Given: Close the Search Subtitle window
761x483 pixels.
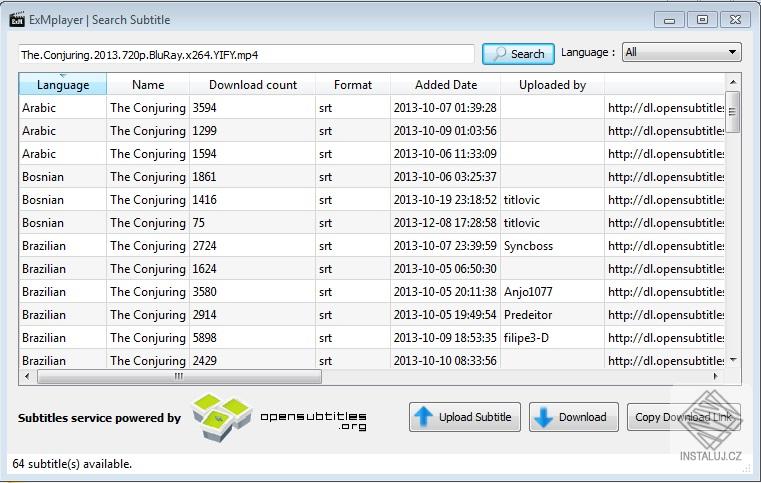Looking at the screenshot, I should coord(735,20).
